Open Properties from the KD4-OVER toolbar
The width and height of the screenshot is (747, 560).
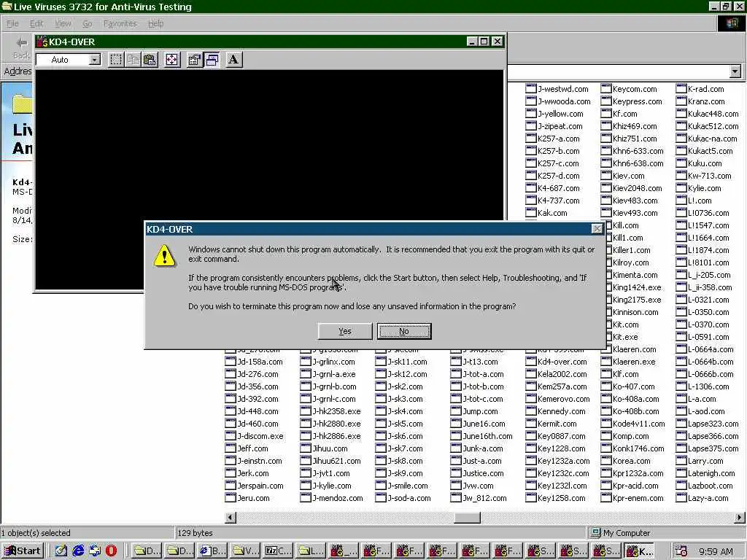[x=194, y=60]
